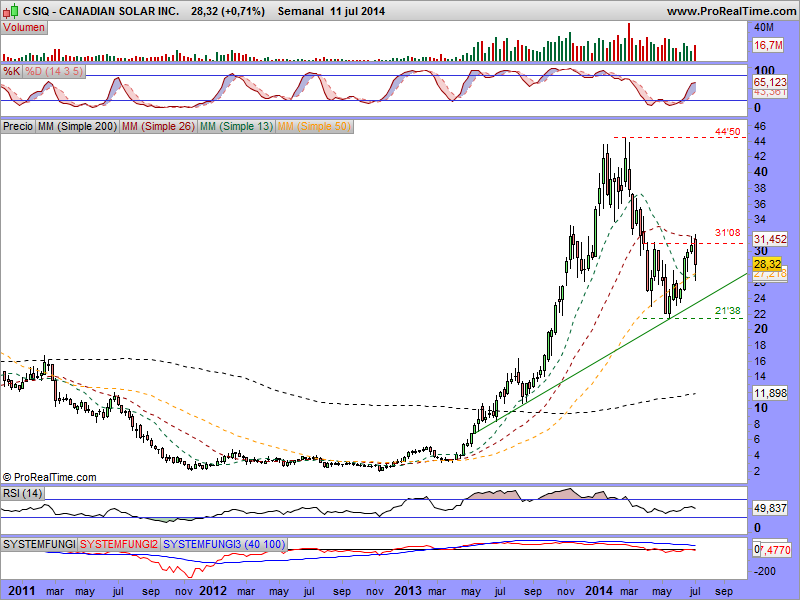Click the 21'38 support level label
Screen dimensions: 800x600
(728, 311)
